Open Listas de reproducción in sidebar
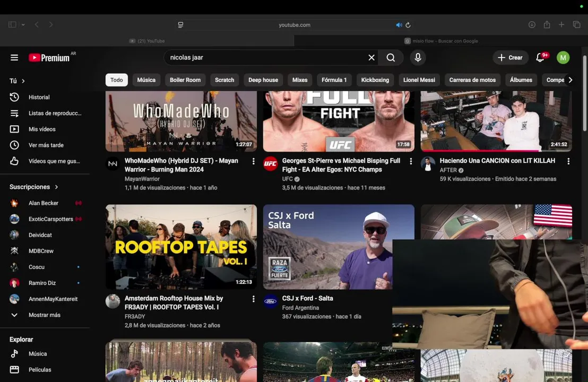This screenshot has height=382, width=588. pyautogui.click(x=45, y=113)
